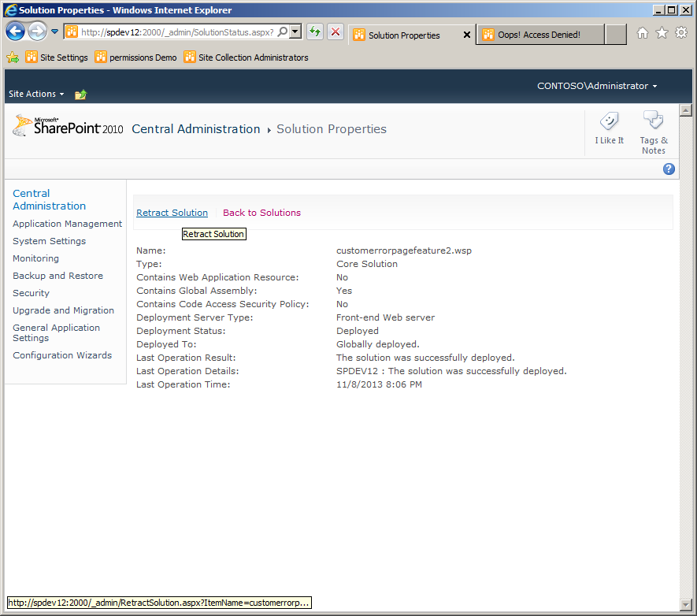Open Tags & Notes

[654, 132]
